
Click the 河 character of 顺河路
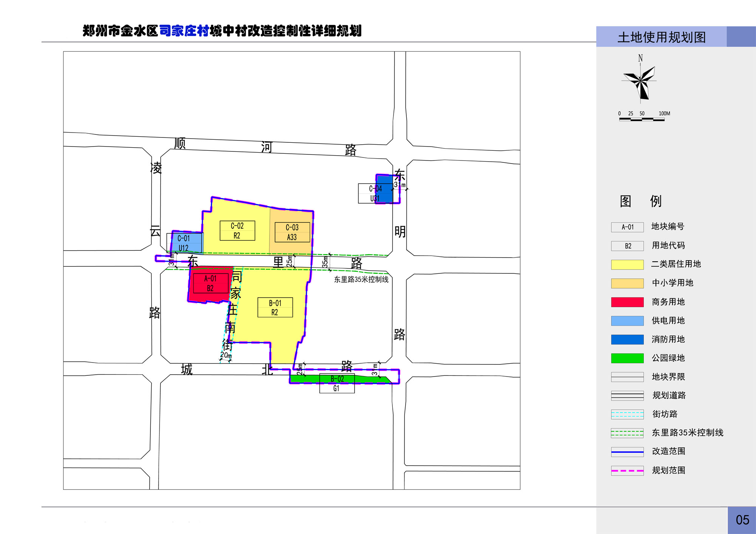pos(266,147)
